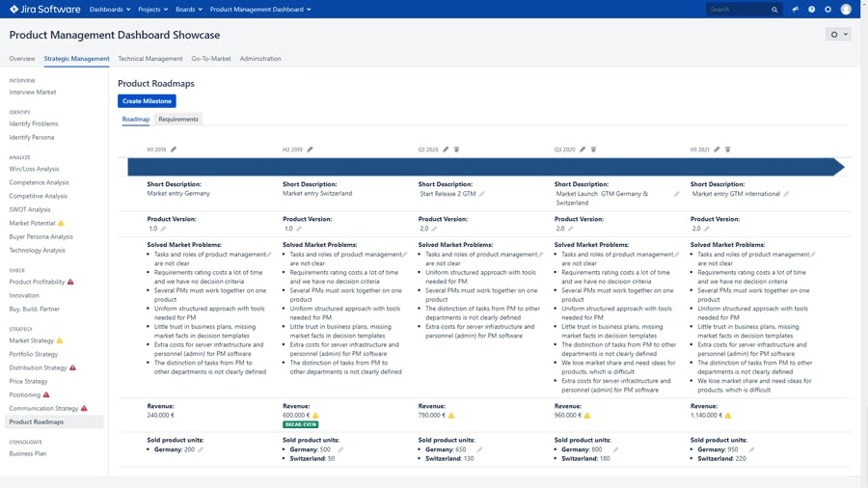Open the user profile avatar
The height and width of the screenshot is (488, 868).
846,10
